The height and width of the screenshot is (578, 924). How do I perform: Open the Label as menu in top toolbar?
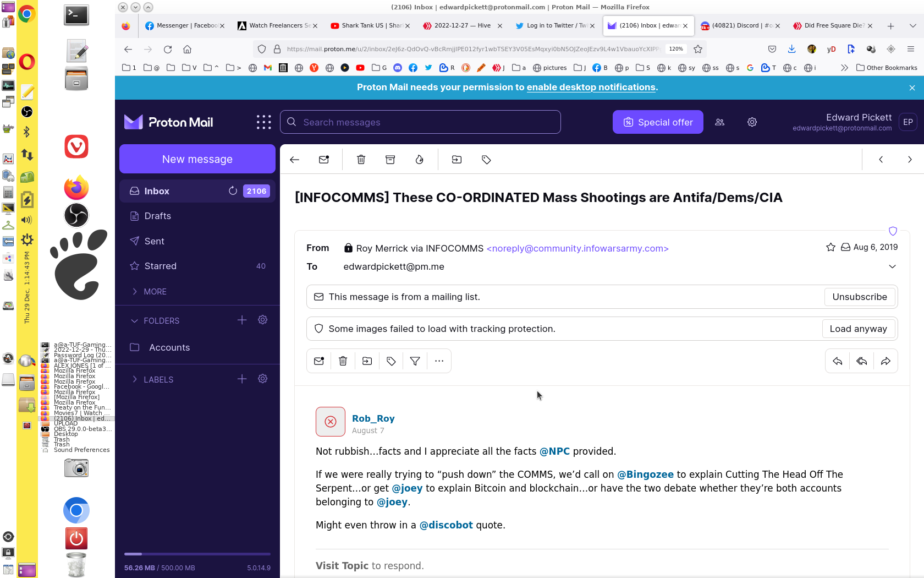[486, 160]
